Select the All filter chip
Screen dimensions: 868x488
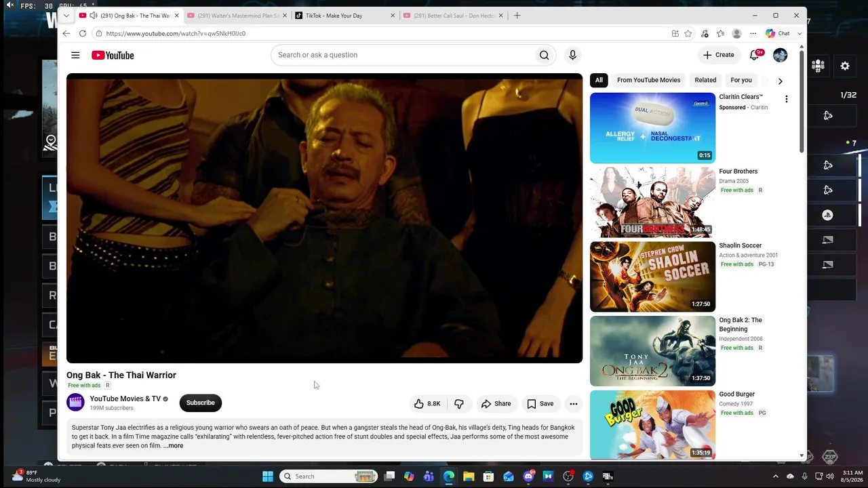(x=599, y=80)
